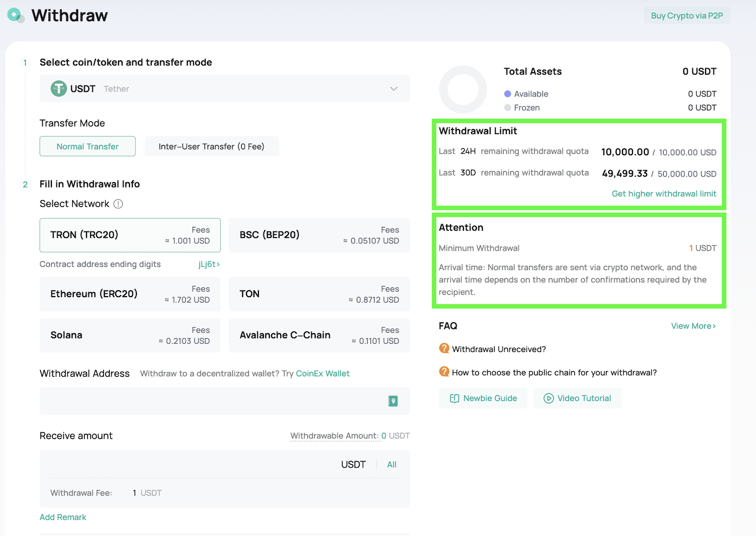Open Withdrawal Unreceived? FAQ entry
Viewport: 756px width, 536px height.
pyautogui.click(x=499, y=349)
